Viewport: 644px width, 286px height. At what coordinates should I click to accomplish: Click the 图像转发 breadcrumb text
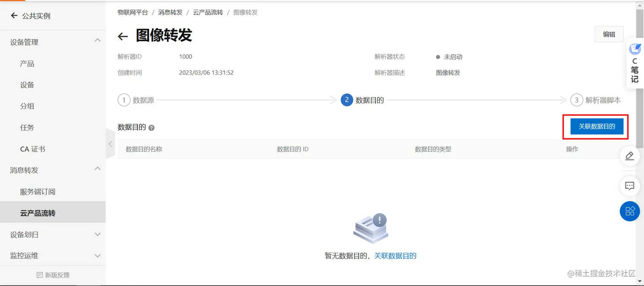(x=246, y=12)
